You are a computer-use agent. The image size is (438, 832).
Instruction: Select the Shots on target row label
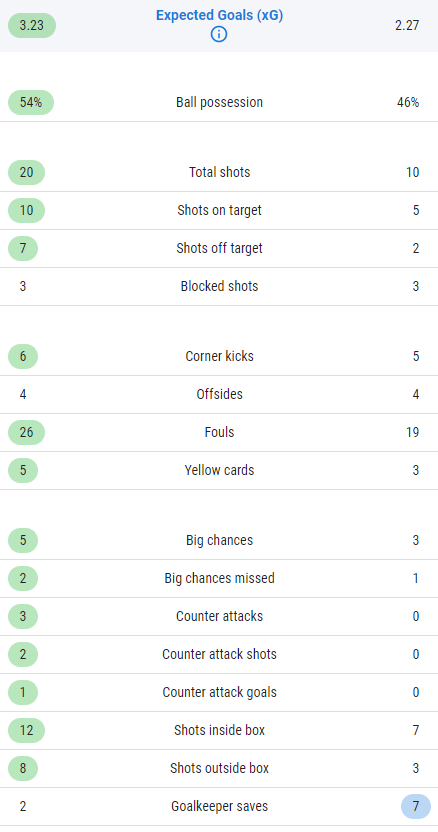point(219,210)
